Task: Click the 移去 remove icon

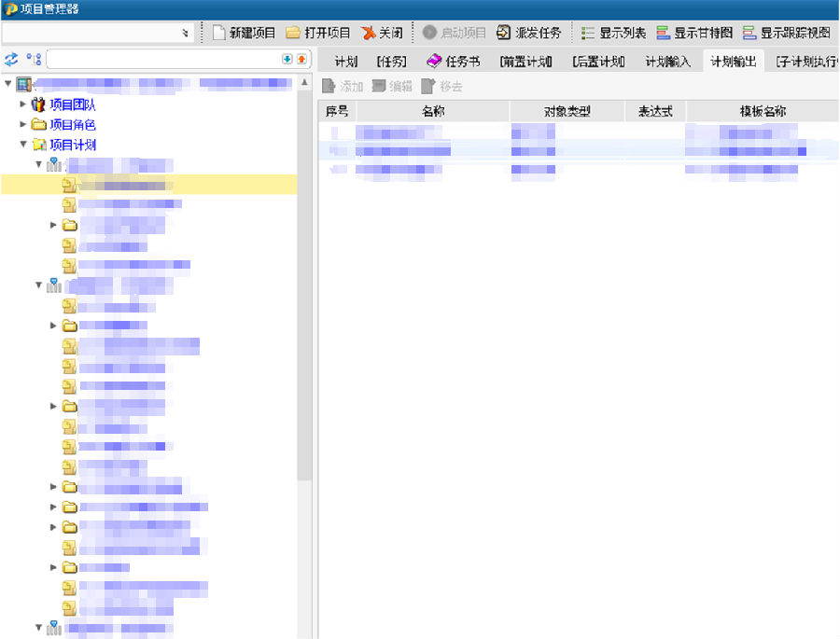Action: (428, 86)
